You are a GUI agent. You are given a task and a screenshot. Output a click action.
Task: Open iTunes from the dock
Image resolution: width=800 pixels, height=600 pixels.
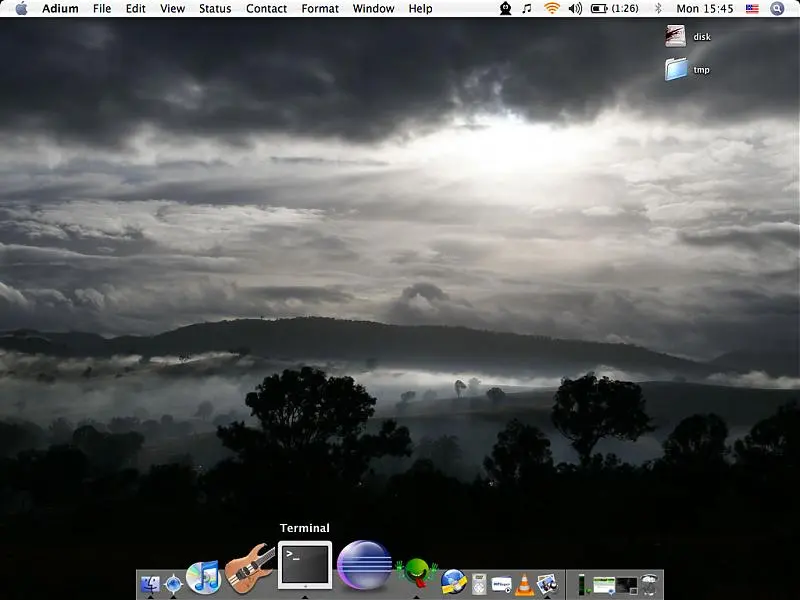pos(203,577)
